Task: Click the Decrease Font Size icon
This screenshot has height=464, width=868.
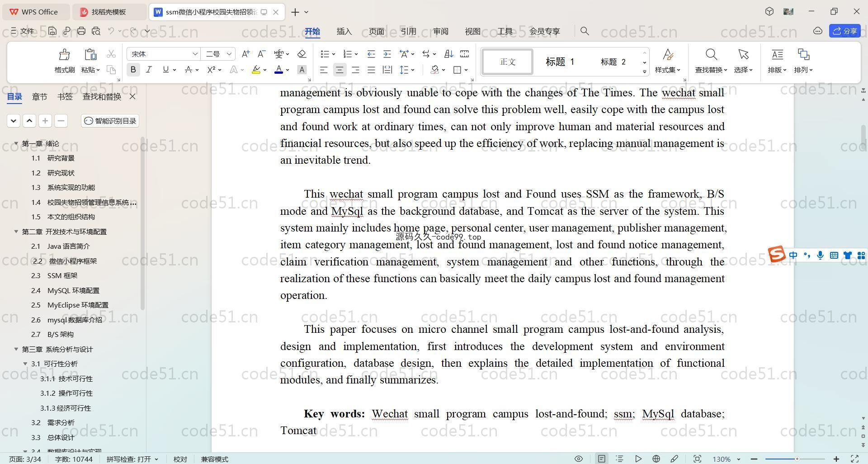Action: point(261,54)
